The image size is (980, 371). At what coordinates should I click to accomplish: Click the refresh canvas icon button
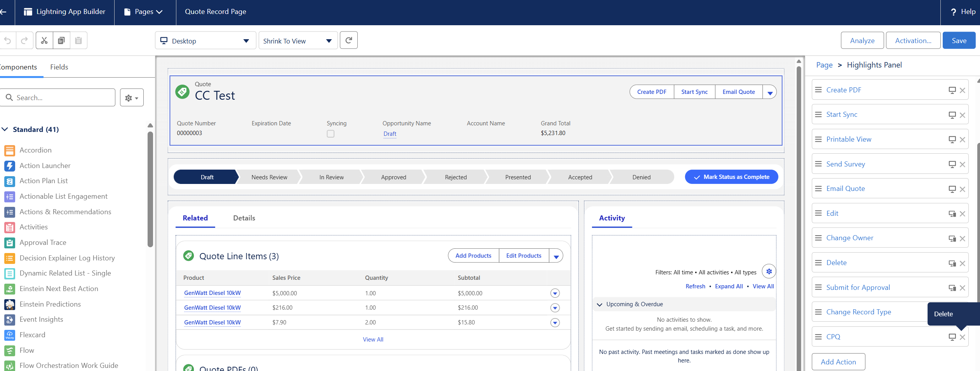pos(348,40)
